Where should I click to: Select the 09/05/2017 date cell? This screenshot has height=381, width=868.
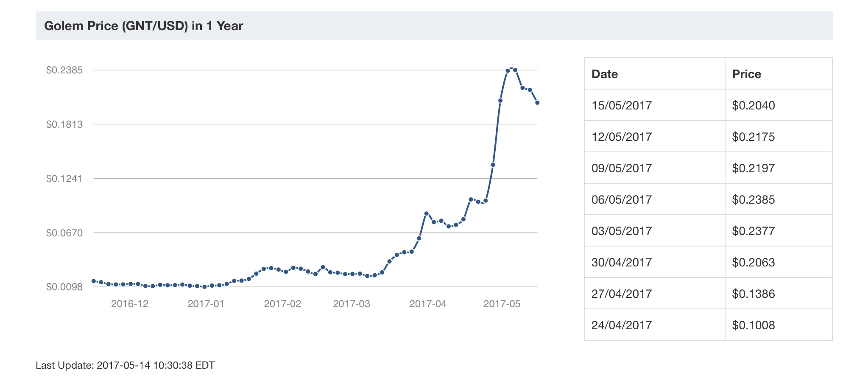[654, 168]
